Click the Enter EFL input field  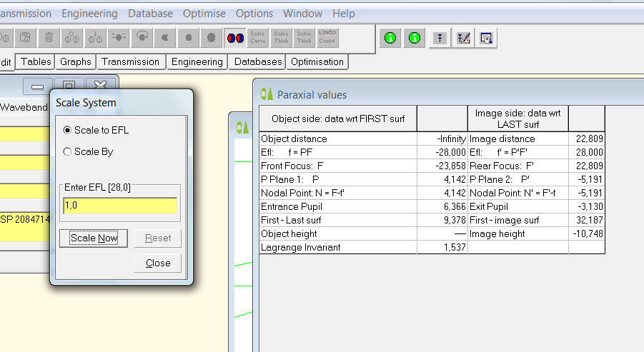tap(120, 206)
